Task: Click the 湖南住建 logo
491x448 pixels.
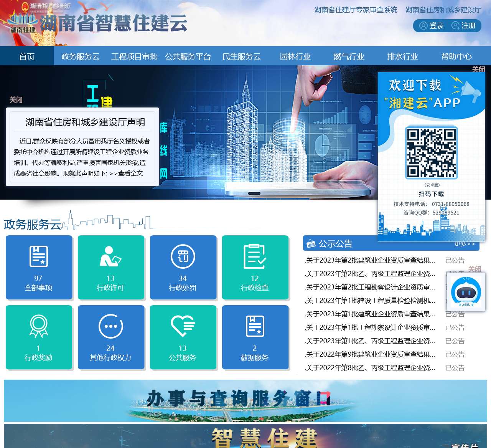Action: click(23, 23)
